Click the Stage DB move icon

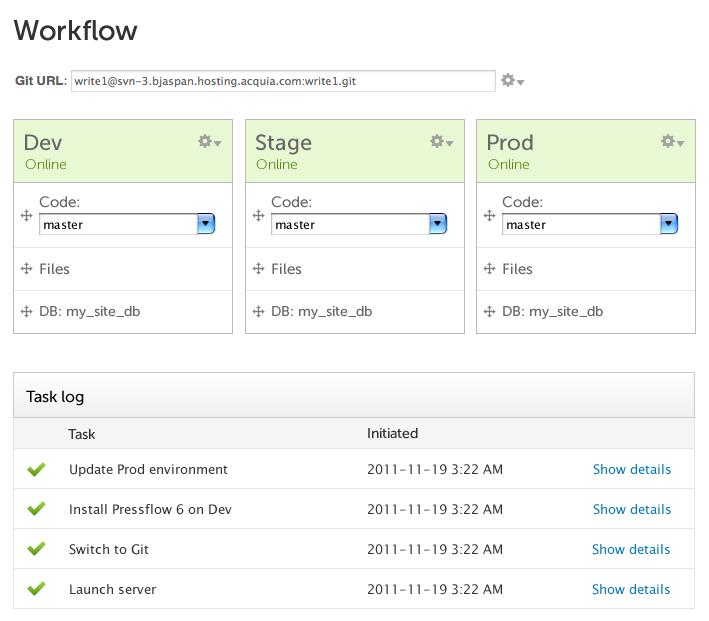coord(258,311)
